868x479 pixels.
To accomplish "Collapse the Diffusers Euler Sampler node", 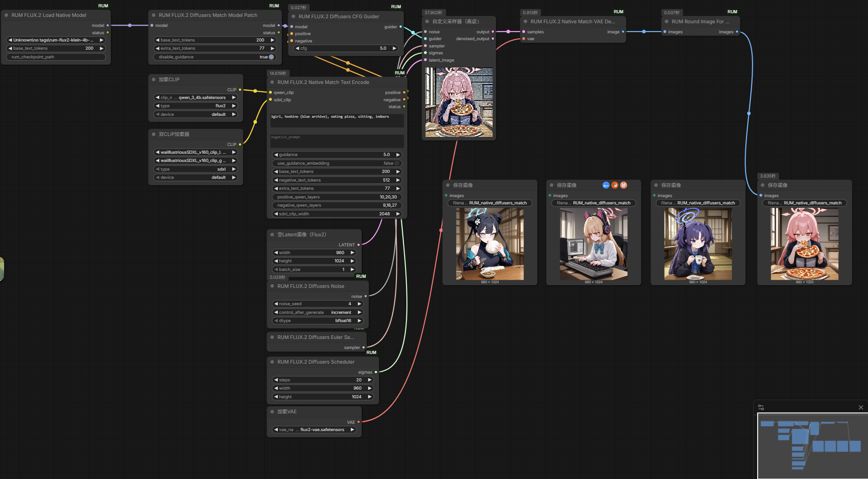I will pyautogui.click(x=272, y=337).
